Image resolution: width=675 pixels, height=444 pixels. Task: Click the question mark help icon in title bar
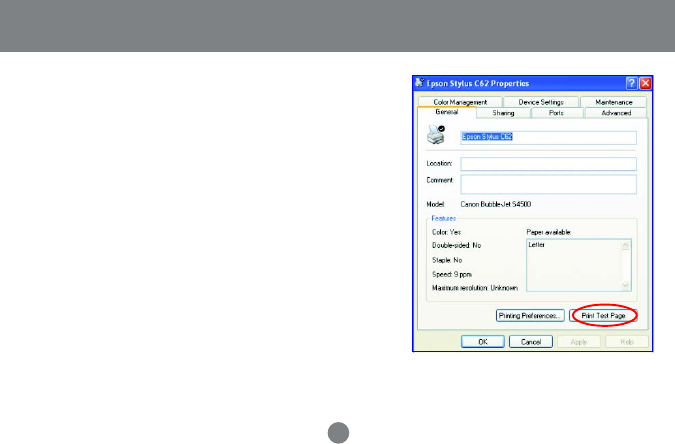pos(631,83)
